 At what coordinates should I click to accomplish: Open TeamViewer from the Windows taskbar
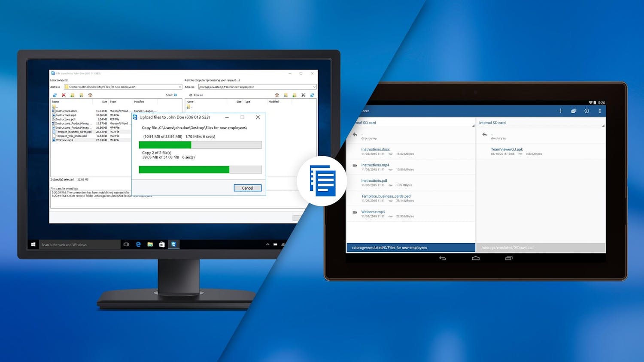pyautogui.click(x=174, y=244)
